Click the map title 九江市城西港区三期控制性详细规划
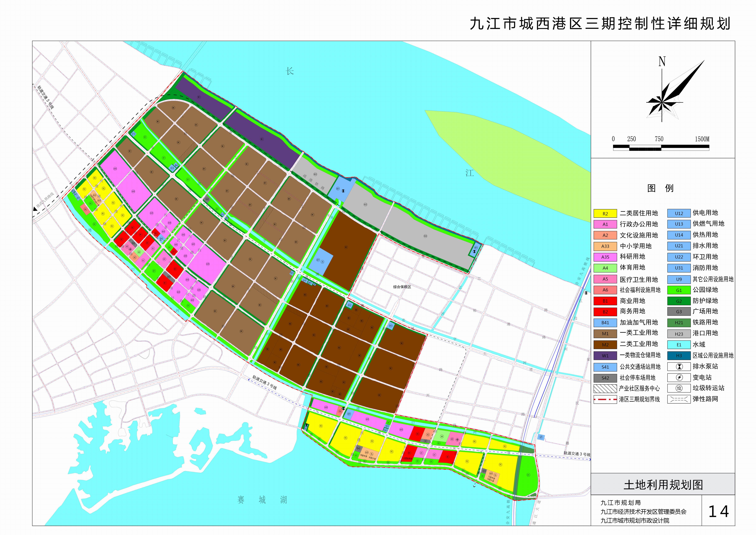Viewport: 756px width, 535px height. 600,23
